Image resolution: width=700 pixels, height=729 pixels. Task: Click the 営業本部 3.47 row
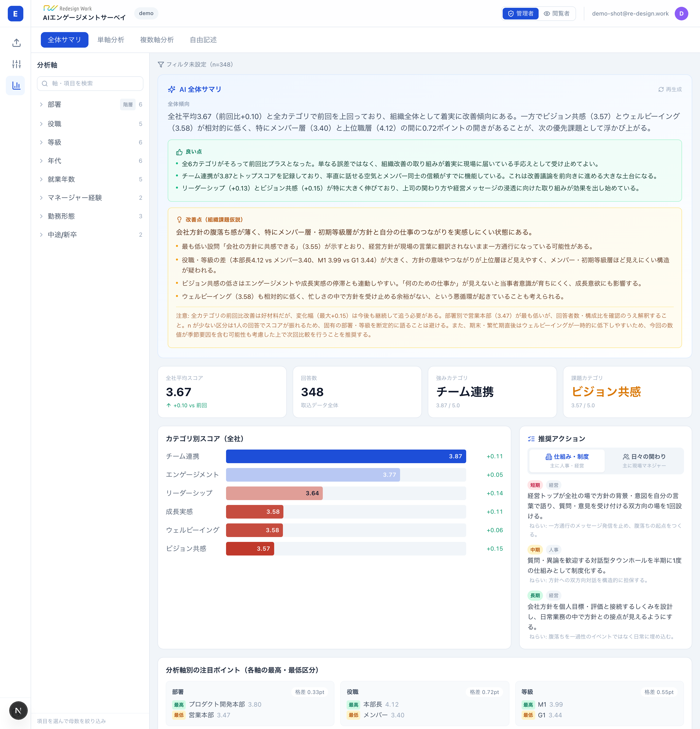click(x=201, y=715)
